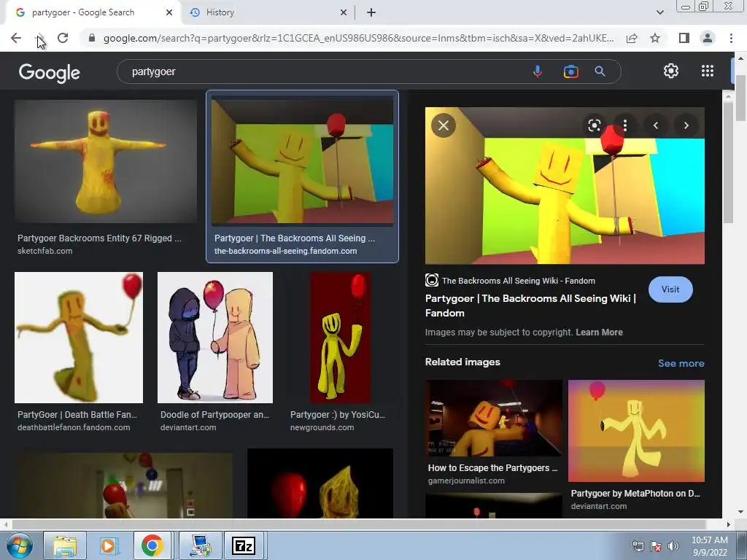Click the Chrome taskbar icon
Image resolution: width=747 pixels, height=560 pixels.
click(x=152, y=545)
